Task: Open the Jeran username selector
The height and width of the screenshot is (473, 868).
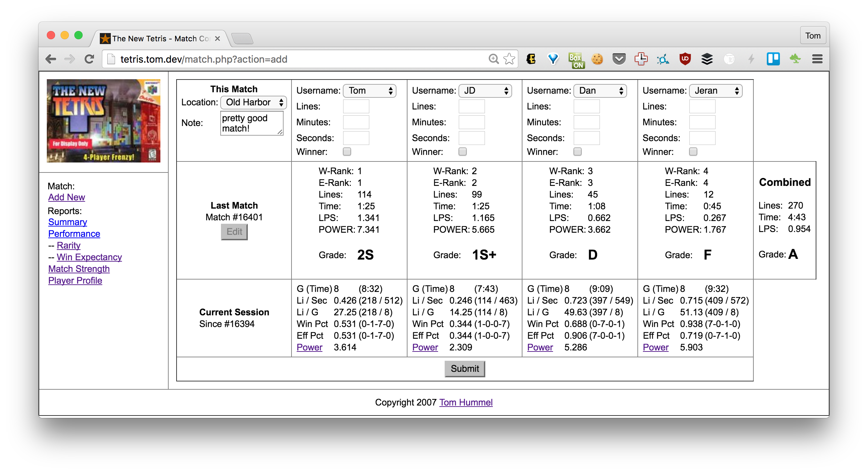Action: pyautogui.click(x=716, y=91)
